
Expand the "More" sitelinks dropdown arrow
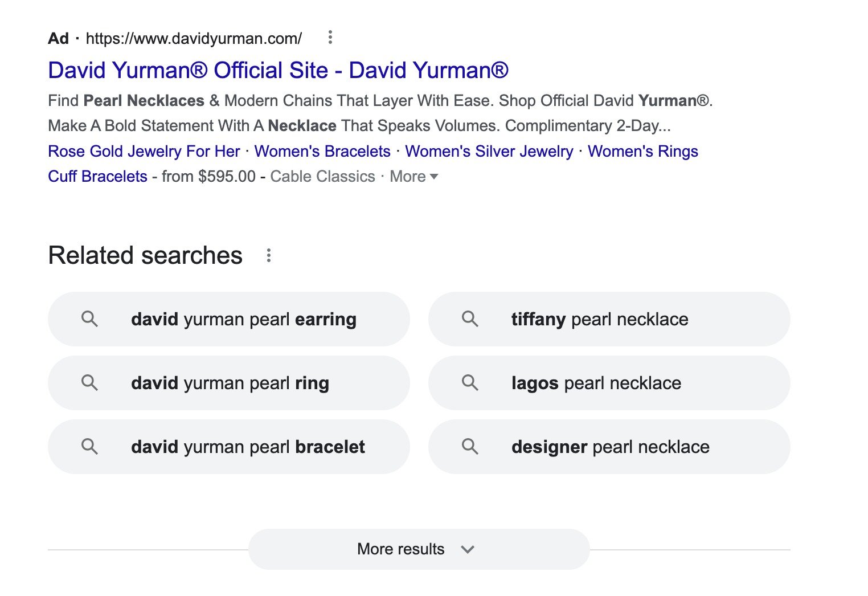pos(435,177)
